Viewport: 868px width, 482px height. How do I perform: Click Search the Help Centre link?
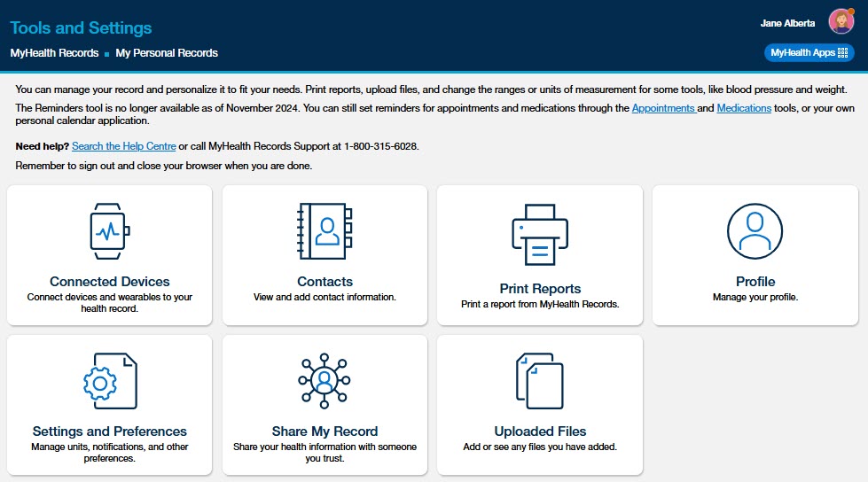123,146
